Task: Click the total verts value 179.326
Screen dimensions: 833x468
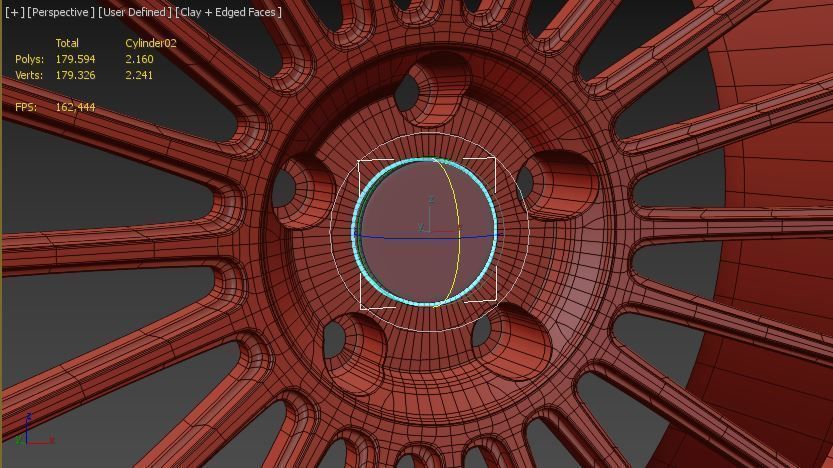Action: click(x=75, y=75)
